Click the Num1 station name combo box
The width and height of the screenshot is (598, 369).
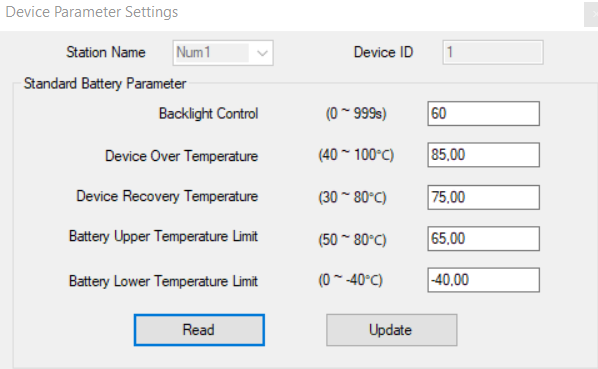click(x=223, y=53)
